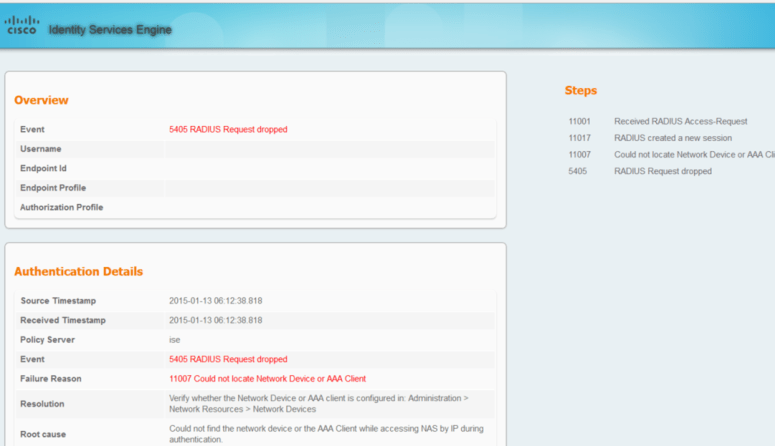Image resolution: width=775 pixels, height=446 pixels.
Task: Click the Received Timestamp value
Action: pos(216,320)
